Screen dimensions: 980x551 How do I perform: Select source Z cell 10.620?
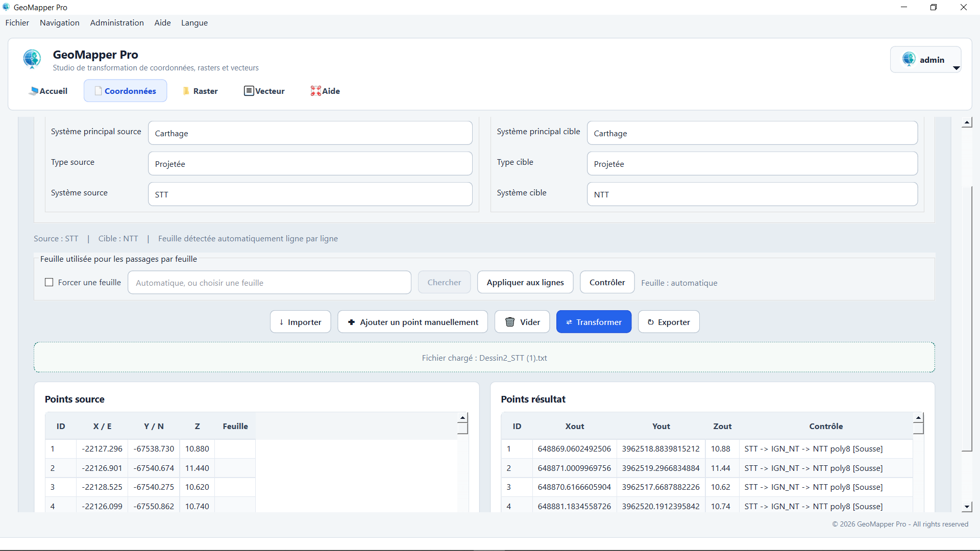point(197,487)
